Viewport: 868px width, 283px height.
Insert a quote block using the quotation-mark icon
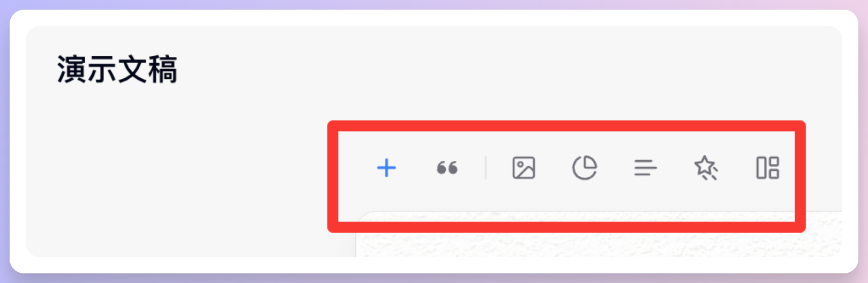click(x=447, y=168)
